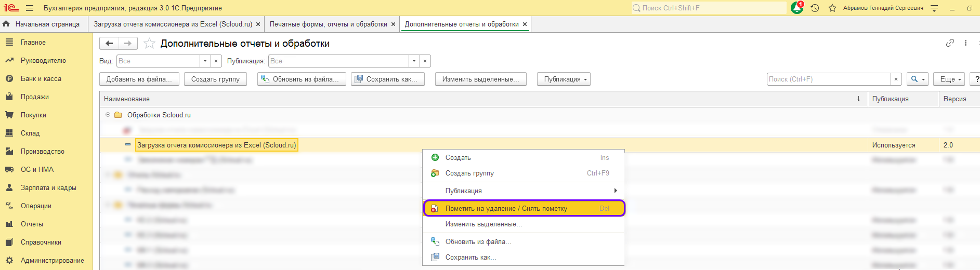
Task: Click Изменить выделенные toolbar button
Action: (x=481, y=79)
